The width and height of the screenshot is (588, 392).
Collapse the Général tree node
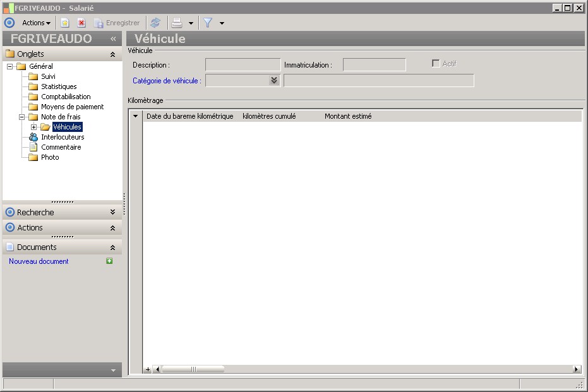pos(9,66)
